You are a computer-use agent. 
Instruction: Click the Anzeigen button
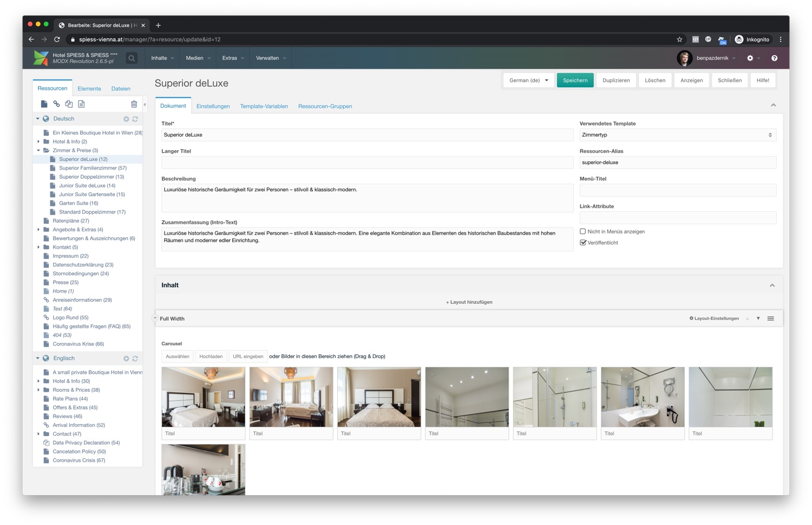pyautogui.click(x=691, y=80)
